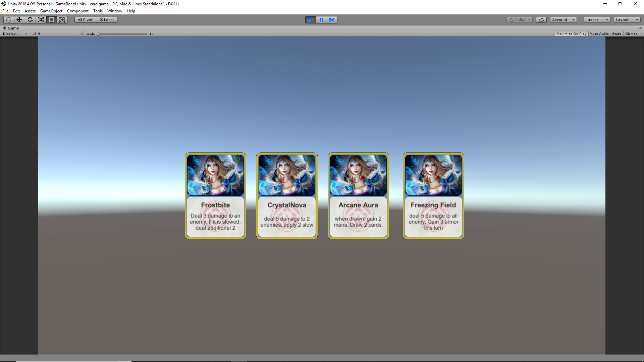Open the File menu
644x362 pixels.
pyautogui.click(x=5, y=11)
